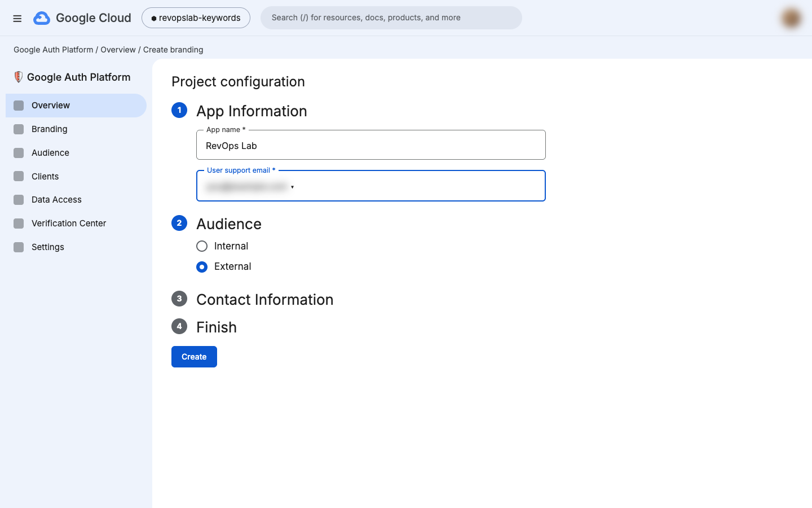Click the Create button
This screenshot has height=508, width=812.
(x=194, y=357)
